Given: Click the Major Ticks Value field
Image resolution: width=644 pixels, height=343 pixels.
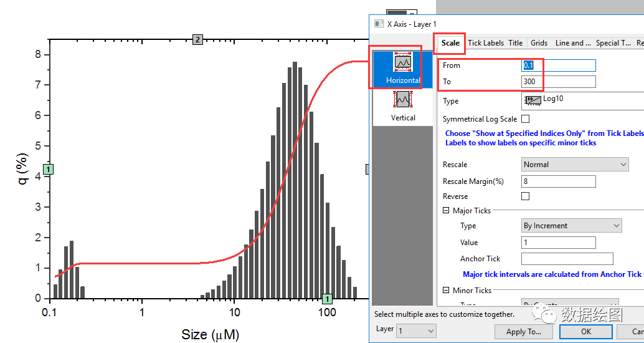Looking at the screenshot, I should click(x=559, y=242).
